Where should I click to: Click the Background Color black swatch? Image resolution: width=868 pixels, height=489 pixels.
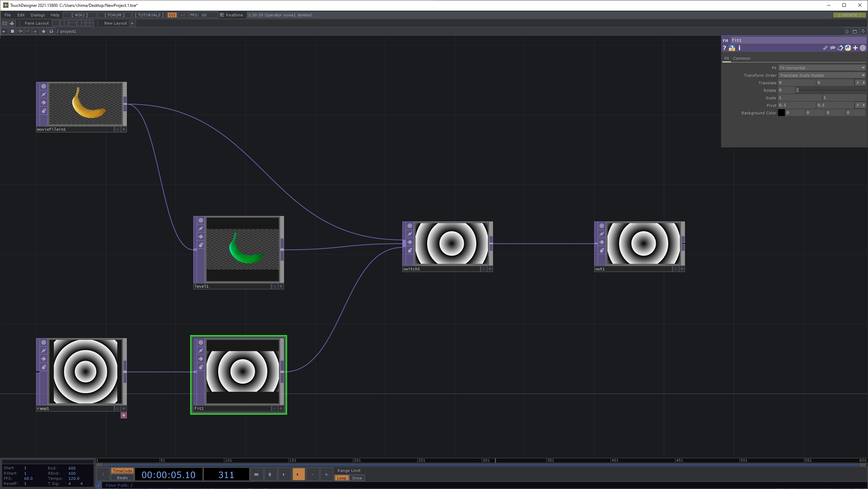(781, 113)
